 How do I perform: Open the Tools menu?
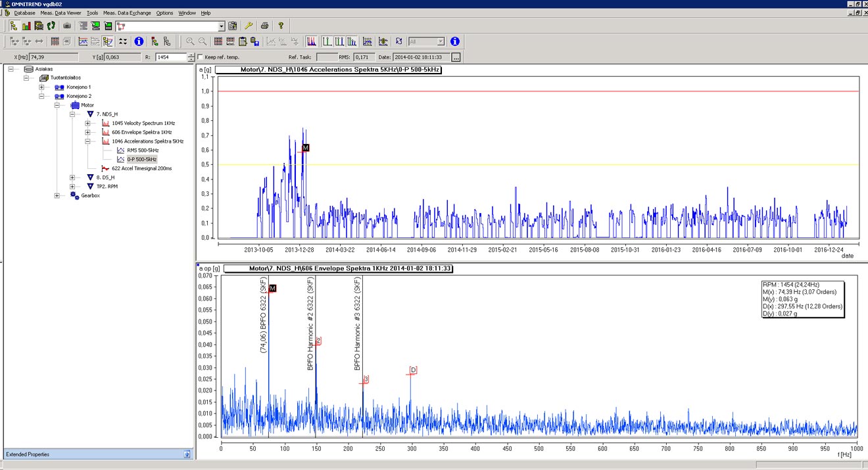[x=92, y=12]
